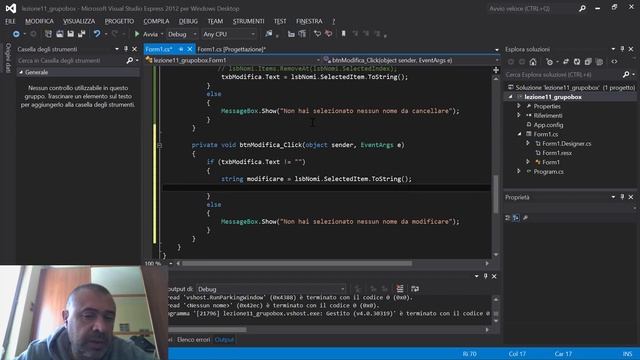Click the Save All toolbar icon
Image resolution: width=640 pixels, height=360 pixels.
coord(82,34)
